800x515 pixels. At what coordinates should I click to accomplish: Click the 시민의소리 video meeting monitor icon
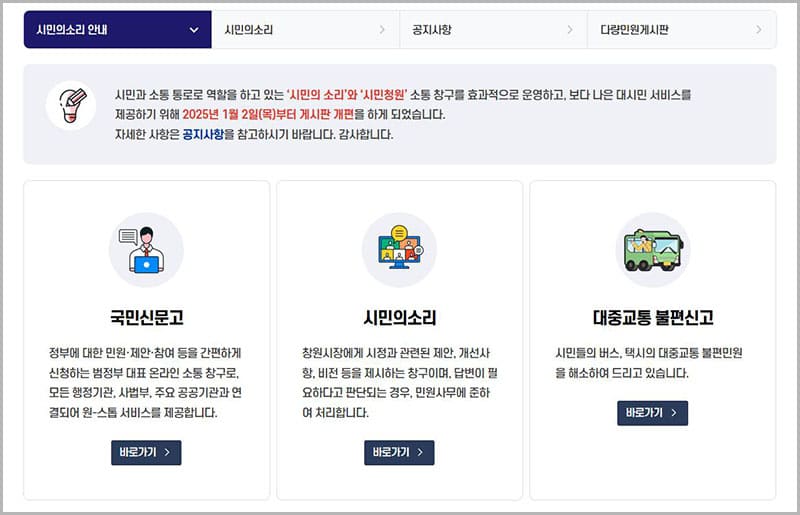[399, 250]
